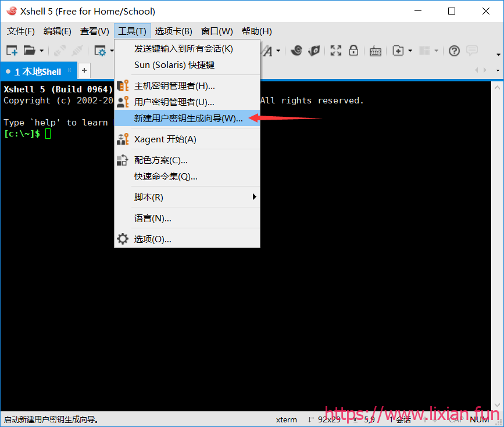Screen dimensions: 504x427
Task: Click the User Key Manager icon
Action: [x=123, y=102]
